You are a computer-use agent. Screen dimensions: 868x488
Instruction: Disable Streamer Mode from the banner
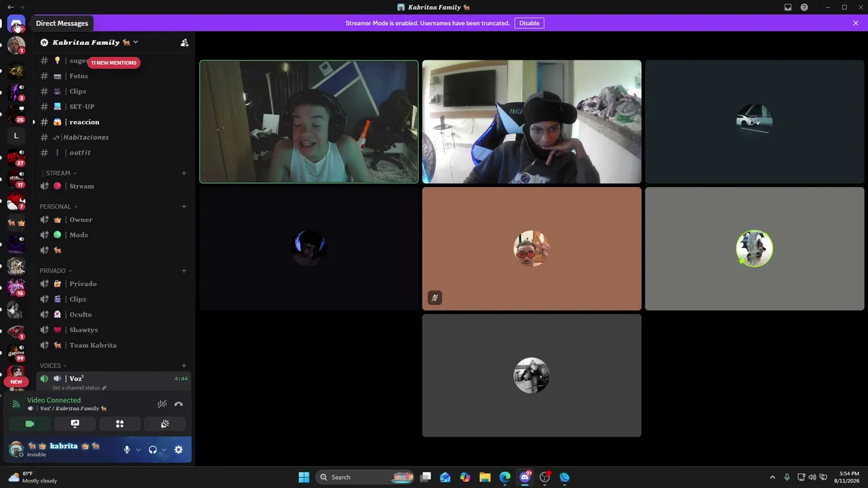[530, 23]
